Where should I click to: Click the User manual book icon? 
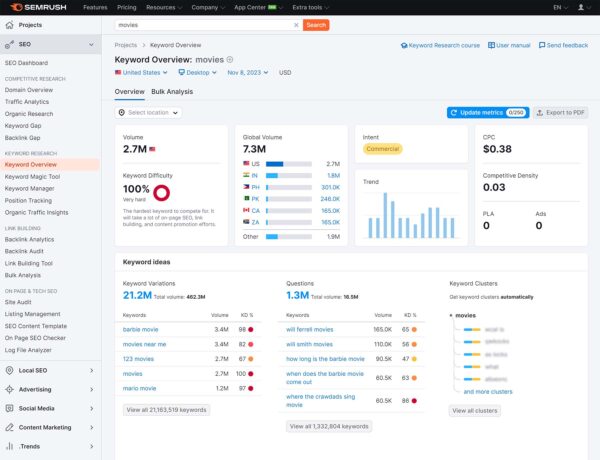(491, 45)
